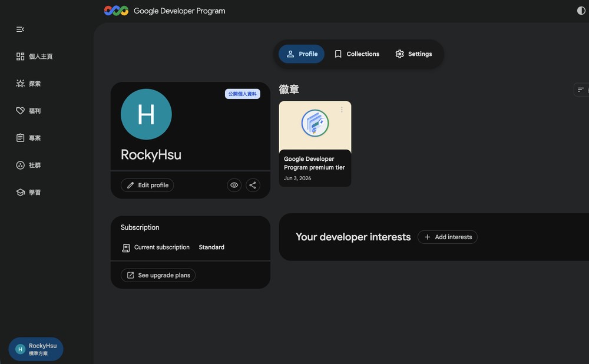Open 個人主頁 in the sidebar
This screenshot has height=364, width=589.
[35, 57]
